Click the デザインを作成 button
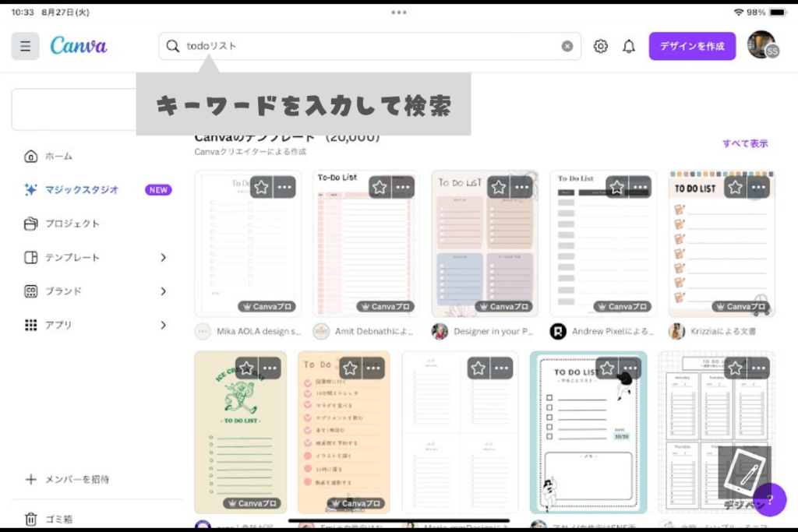This screenshot has width=798, height=532. tap(692, 46)
